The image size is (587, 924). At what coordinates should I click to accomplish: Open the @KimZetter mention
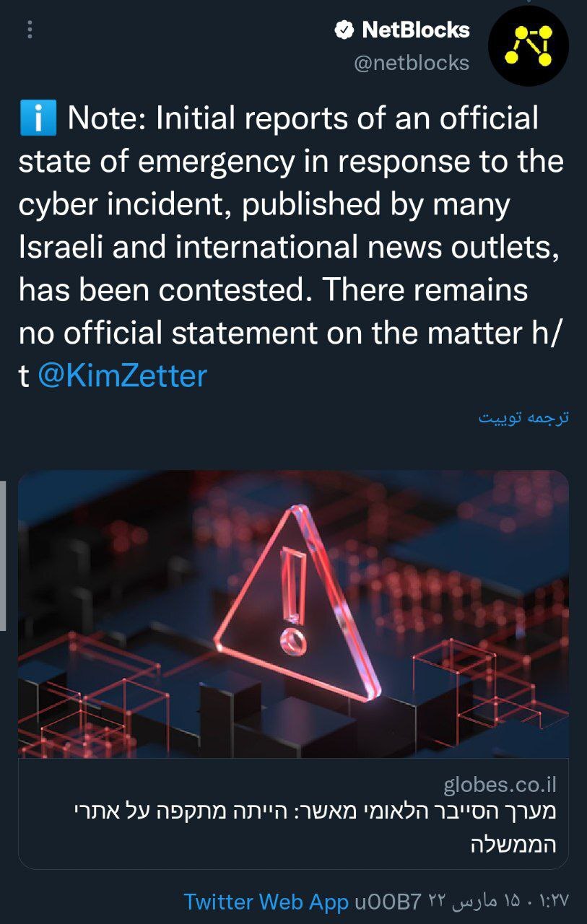pos(121,376)
